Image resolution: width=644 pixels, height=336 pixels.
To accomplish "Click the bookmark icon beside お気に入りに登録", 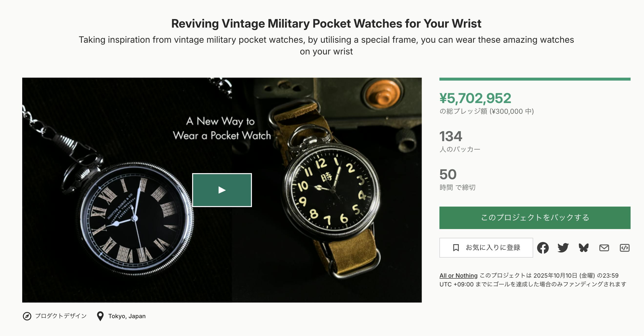I will [x=456, y=248].
